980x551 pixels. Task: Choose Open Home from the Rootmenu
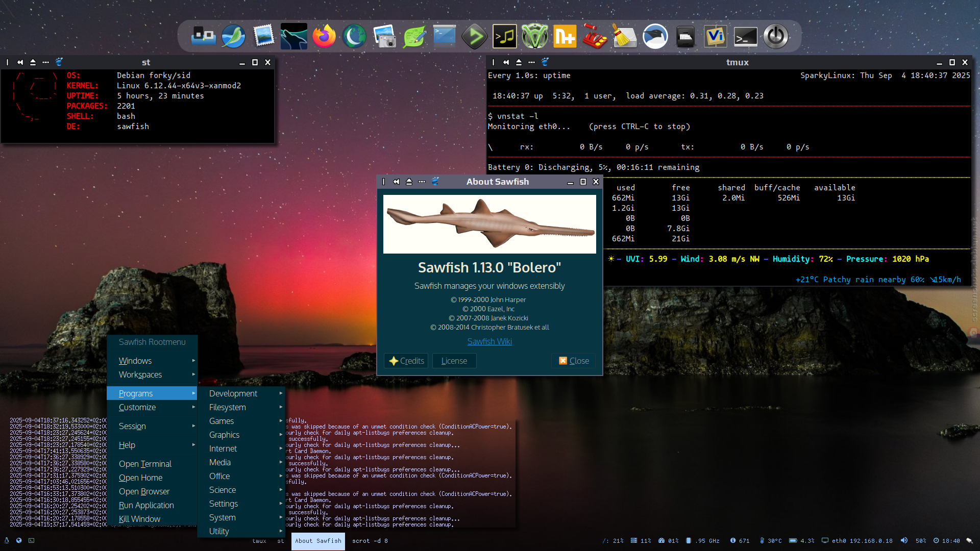pyautogui.click(x=152, y=478)
